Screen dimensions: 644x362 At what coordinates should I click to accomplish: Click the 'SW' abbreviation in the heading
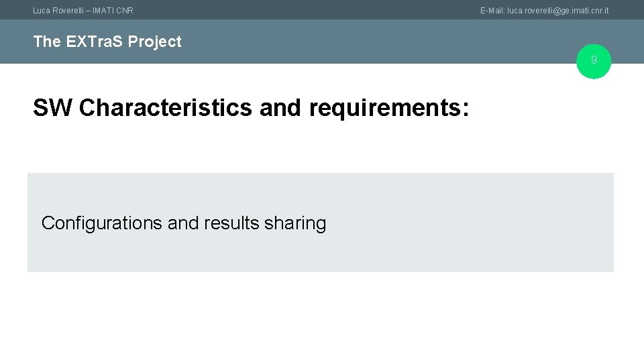click(x=52, y=107)
